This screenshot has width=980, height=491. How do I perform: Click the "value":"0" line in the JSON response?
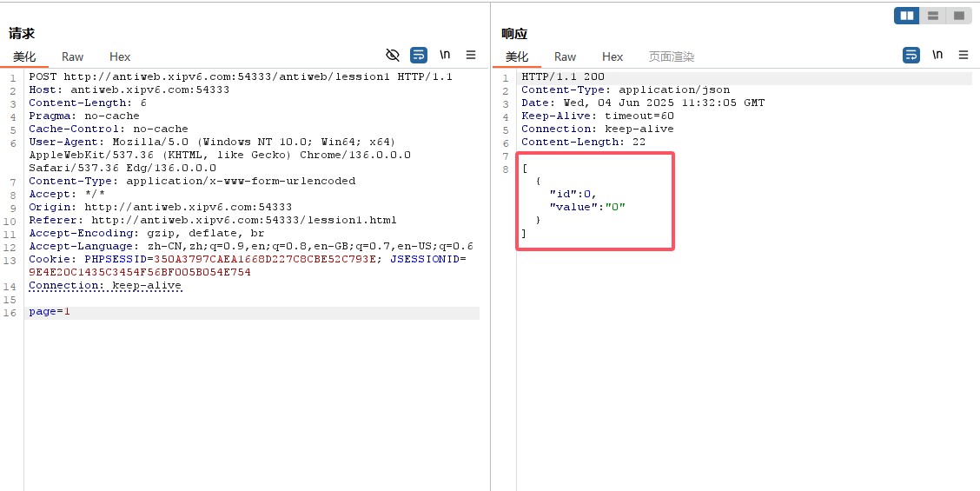(x=587, y=207)
